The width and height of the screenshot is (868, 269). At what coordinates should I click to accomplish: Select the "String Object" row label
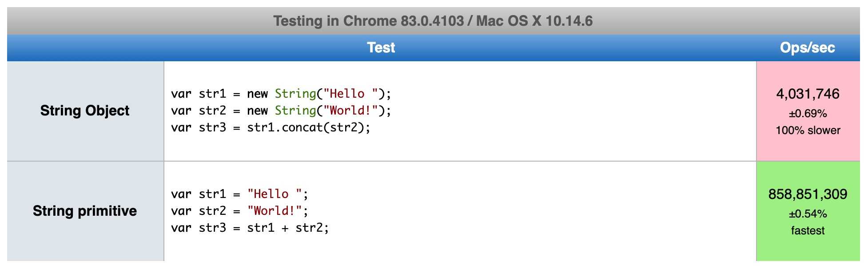(x=85, y=111)
